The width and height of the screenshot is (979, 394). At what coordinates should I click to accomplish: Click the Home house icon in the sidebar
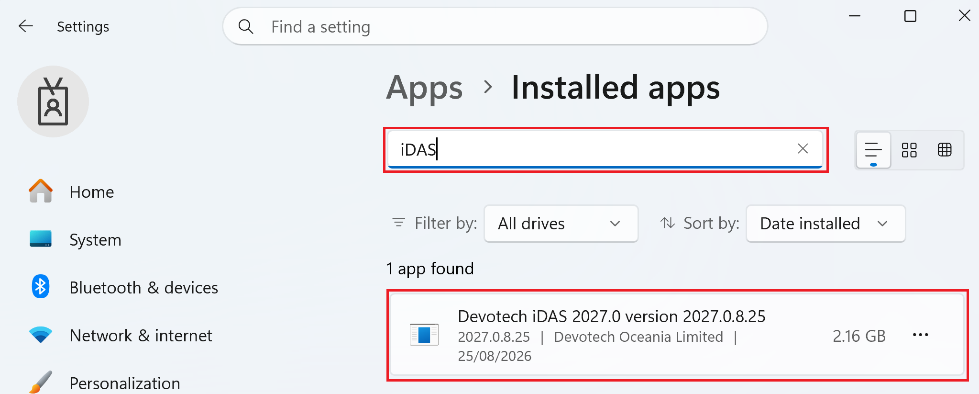pos(41,191)
